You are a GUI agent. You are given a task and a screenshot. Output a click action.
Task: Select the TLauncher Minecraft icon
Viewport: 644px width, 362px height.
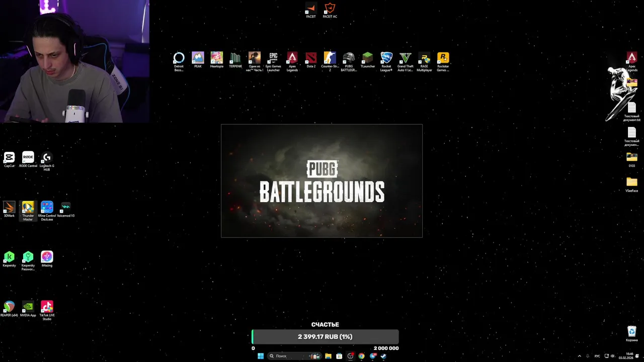pos(368,60)
